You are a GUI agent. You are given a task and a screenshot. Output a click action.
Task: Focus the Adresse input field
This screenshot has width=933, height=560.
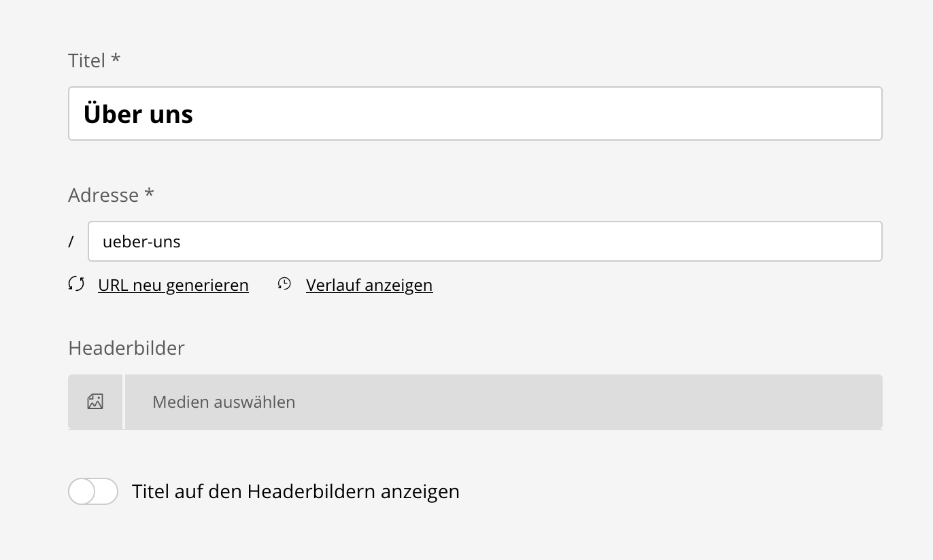(484, 241)
